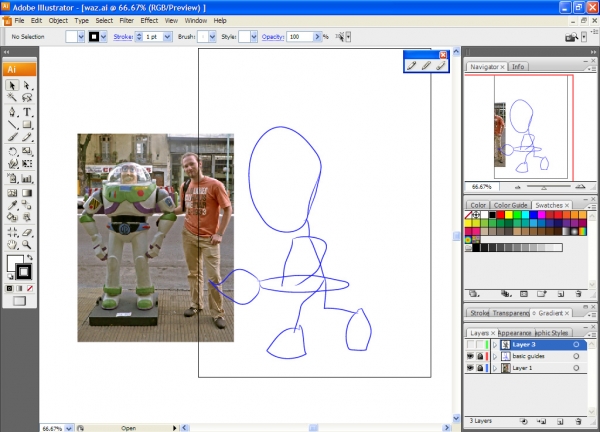This screenshot has width=600, height=432.
Task: Select the Warp tool
Action: click(12, 164)
